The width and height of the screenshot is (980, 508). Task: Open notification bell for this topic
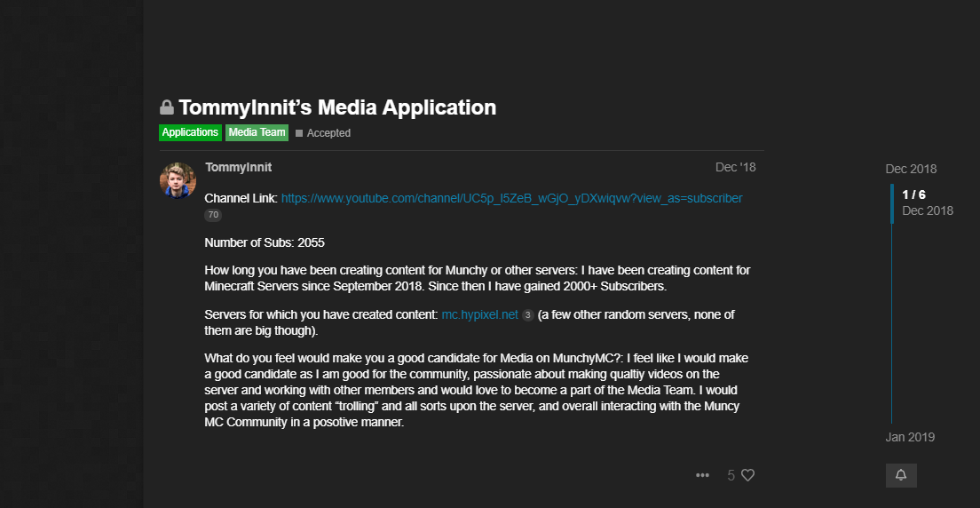tap(901, 475)
